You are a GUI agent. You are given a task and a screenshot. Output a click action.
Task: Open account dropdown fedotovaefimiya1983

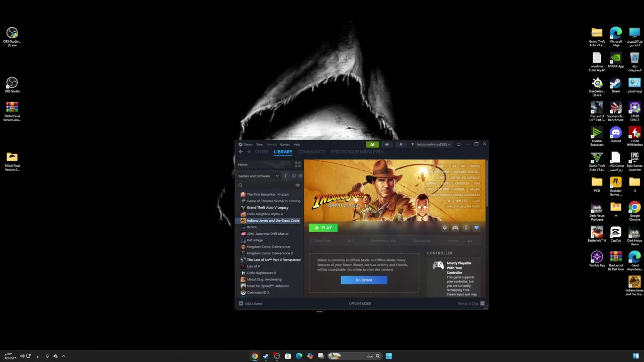point(433,144)
